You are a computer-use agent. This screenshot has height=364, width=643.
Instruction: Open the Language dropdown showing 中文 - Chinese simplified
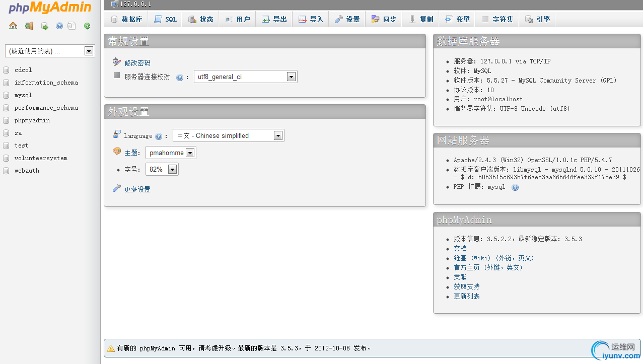tap(229, 135)
